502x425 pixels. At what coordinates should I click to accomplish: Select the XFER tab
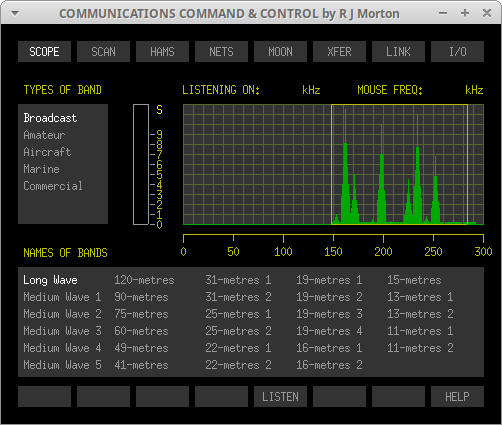[x=339, y=52]
